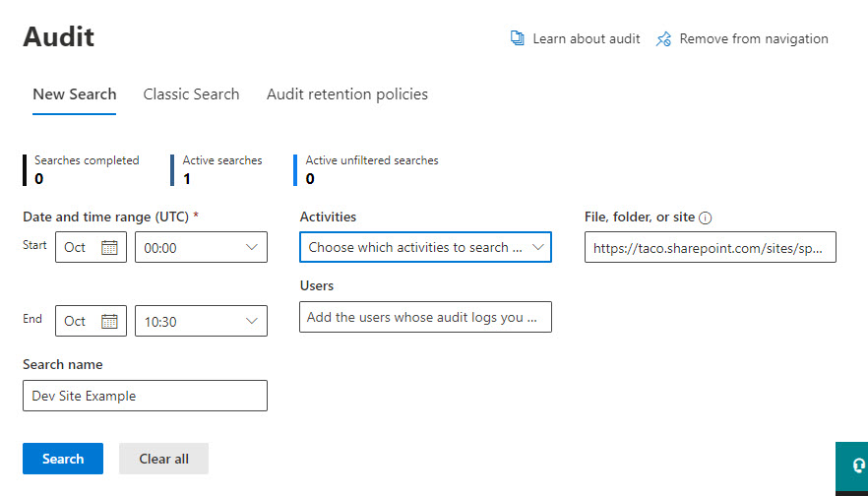Open the headset help widget icon
Screen dimensions: 868x496
(x=858, y=464)
